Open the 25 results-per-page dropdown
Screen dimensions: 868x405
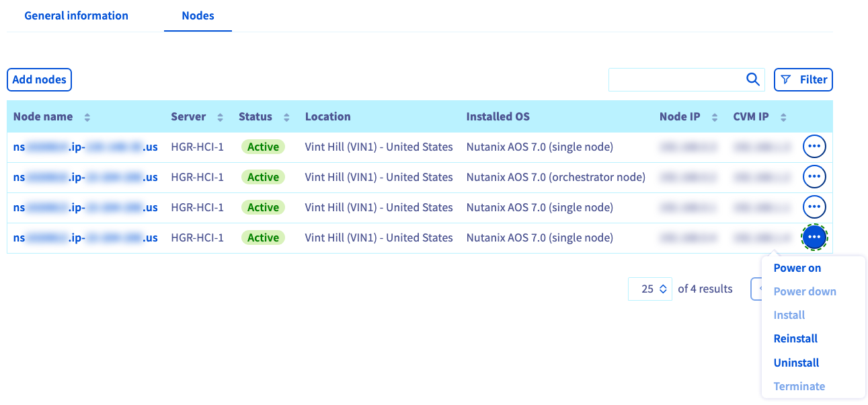pyautogui.click(x=650, y=289)
